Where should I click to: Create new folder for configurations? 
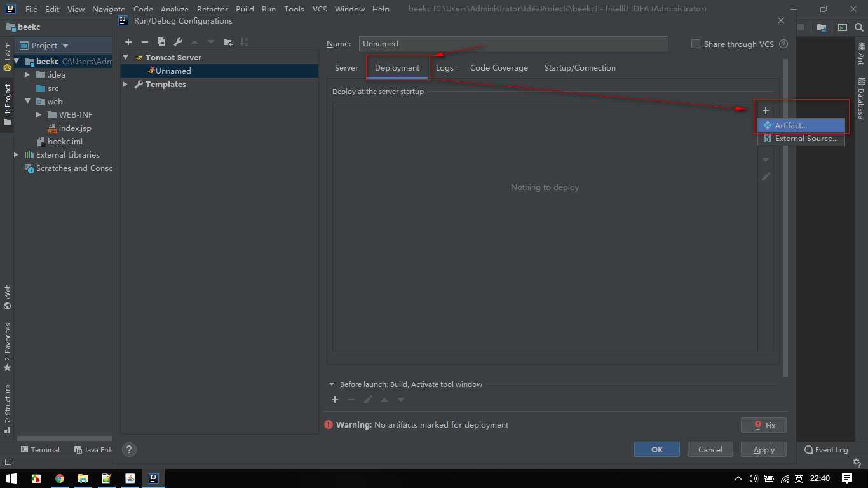click(x=227, y=42)
